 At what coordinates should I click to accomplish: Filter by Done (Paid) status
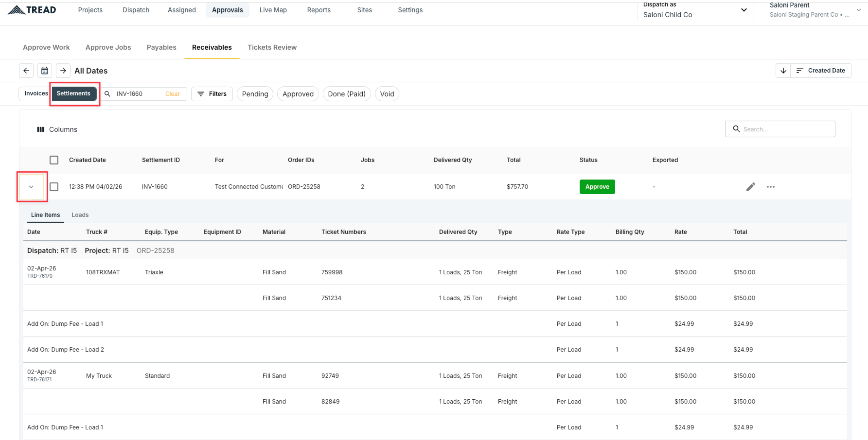(347, 94)
